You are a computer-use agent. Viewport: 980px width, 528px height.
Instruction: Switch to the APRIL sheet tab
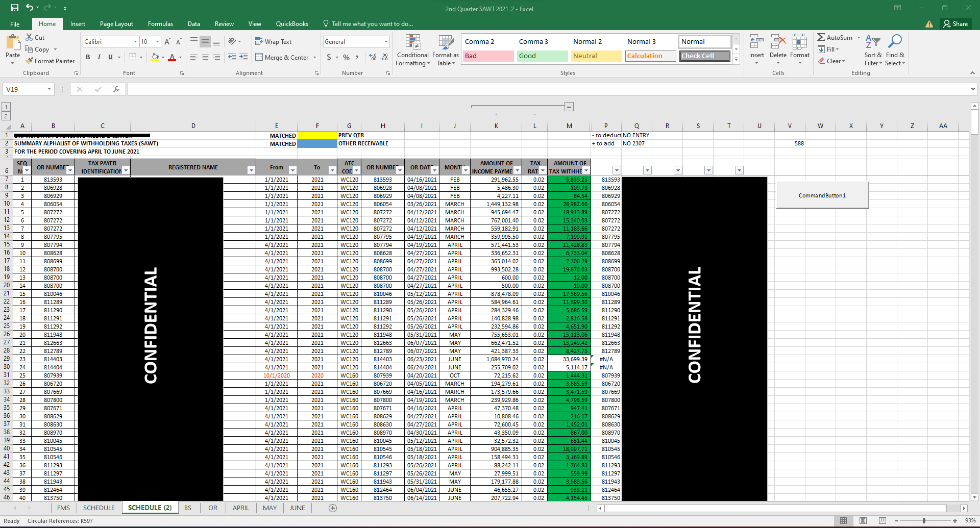[240, 508]
